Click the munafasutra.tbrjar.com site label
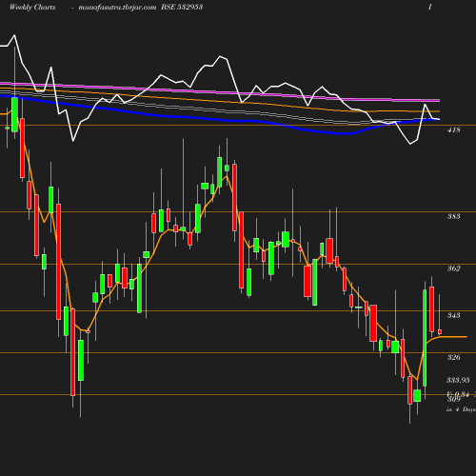Viewport: 476px width, 476px height. (x=117, y=8)
